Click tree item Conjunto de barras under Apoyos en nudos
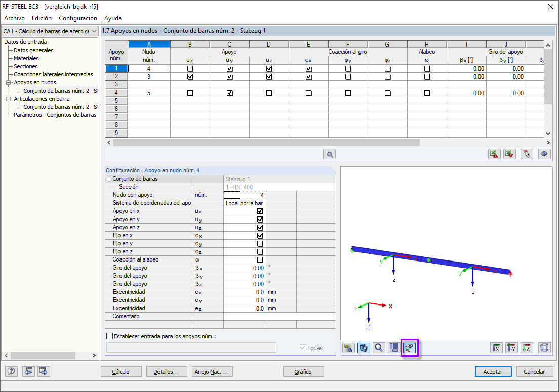Screen dimensions: 559x392 [x=61, y=91]
